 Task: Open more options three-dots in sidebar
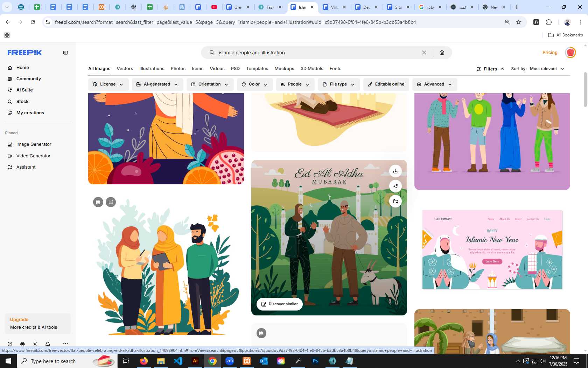tap(65, 343)
